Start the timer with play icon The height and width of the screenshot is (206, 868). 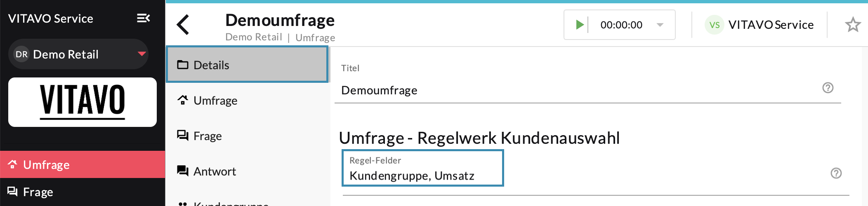point(580,25)
